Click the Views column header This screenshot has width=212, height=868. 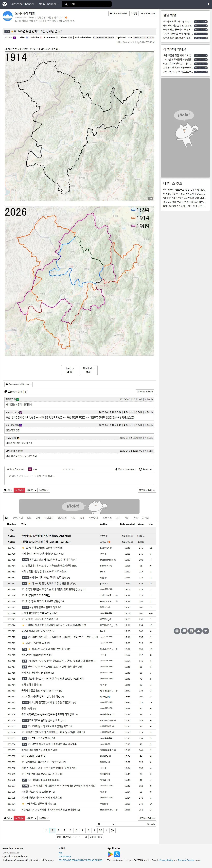pos(141,524)
